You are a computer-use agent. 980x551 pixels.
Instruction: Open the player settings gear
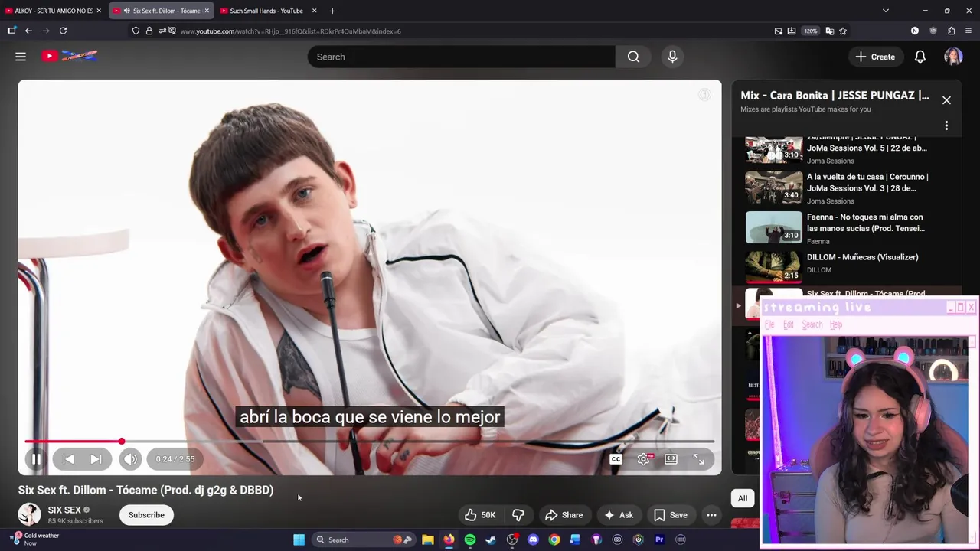644,459
